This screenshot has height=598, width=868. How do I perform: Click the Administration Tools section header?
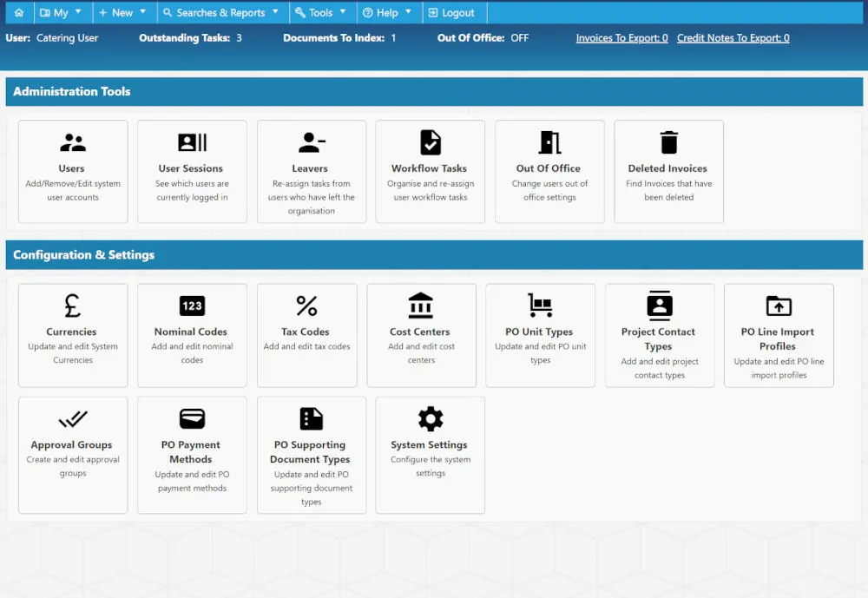tap(434, 91)
